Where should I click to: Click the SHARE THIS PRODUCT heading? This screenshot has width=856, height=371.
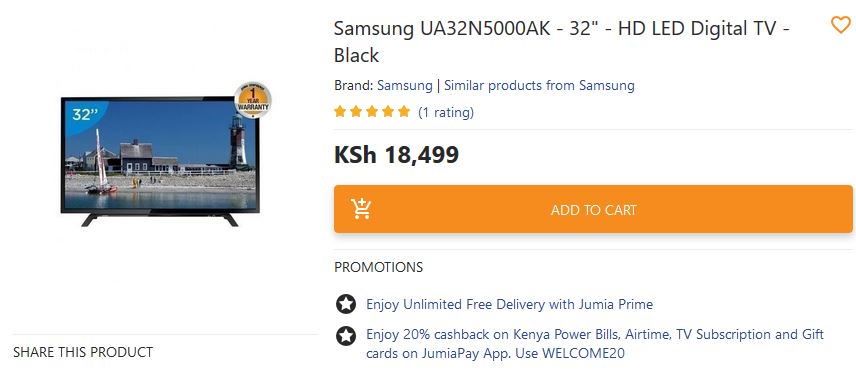click(83, 352)
